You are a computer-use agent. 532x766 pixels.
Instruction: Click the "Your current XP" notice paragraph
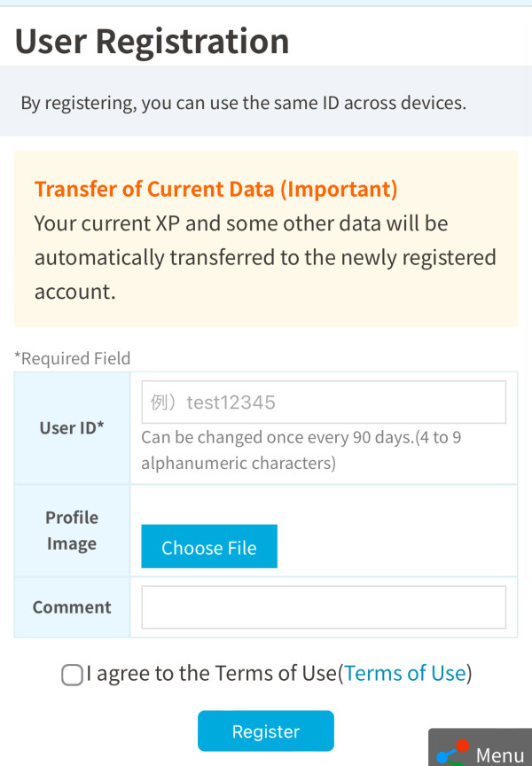pyautogui.click(x=241, y=223)
